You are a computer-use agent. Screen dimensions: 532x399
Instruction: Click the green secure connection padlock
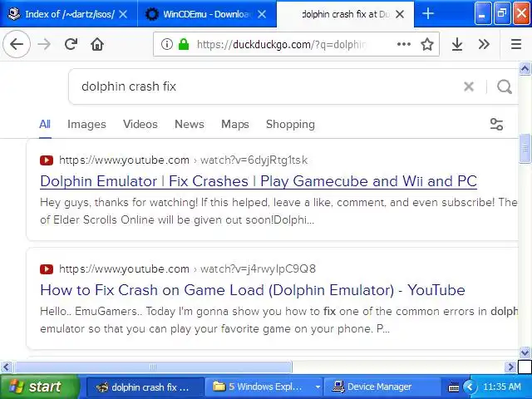[x=184, y=44]
